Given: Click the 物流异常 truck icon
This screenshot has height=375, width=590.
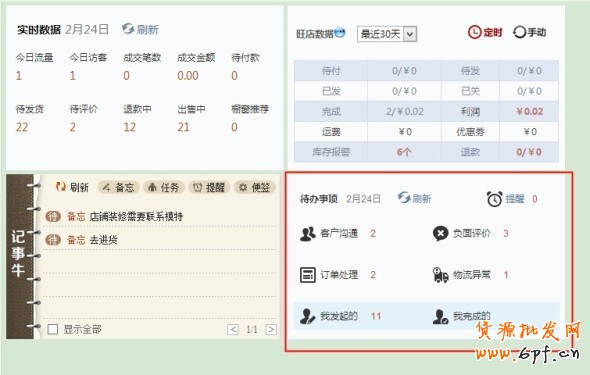Looking at the screenshot, I should pyautogui.click(x=441, y=275).
